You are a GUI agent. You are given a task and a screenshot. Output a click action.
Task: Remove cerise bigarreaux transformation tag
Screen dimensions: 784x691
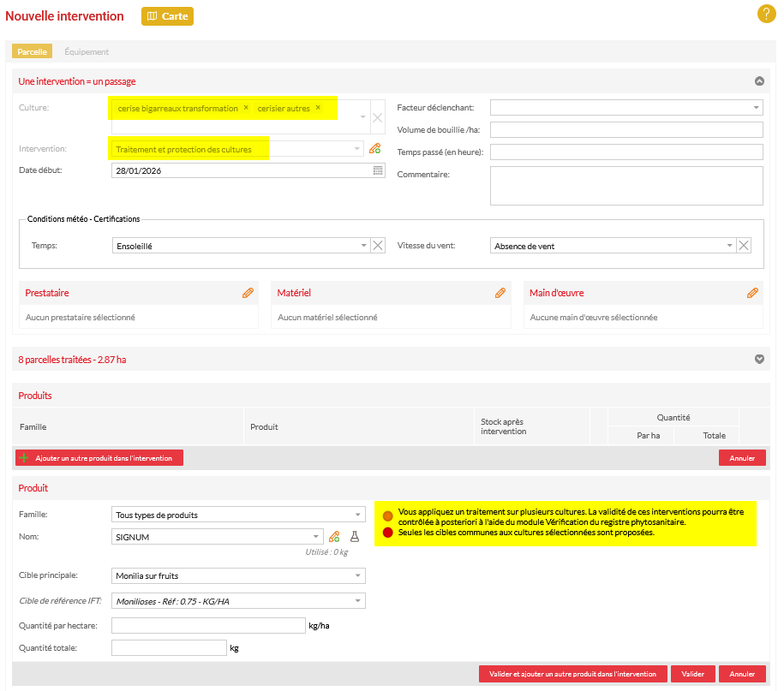[x=246, y=108]
